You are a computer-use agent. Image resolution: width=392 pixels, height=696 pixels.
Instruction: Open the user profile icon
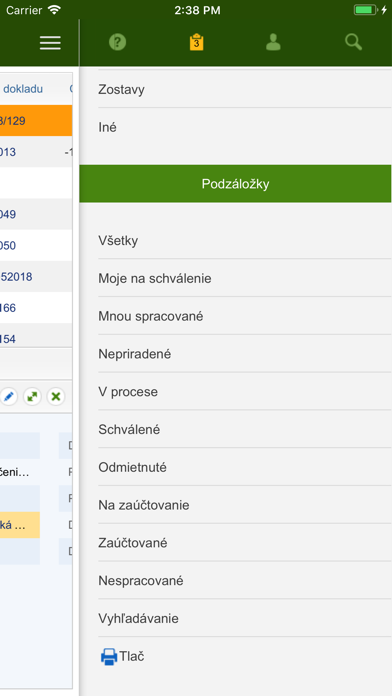[x=273, y=43]
